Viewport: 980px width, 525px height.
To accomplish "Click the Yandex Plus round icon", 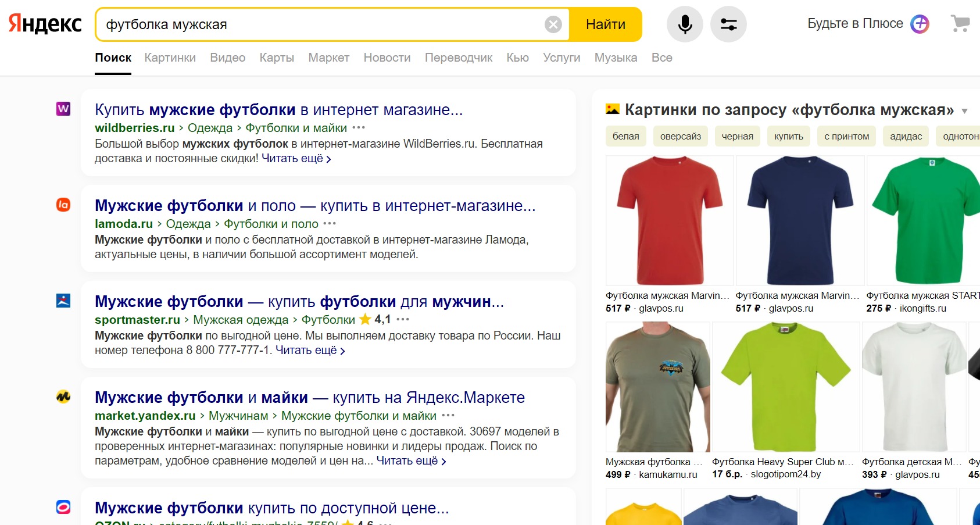I will coord(920,24).
